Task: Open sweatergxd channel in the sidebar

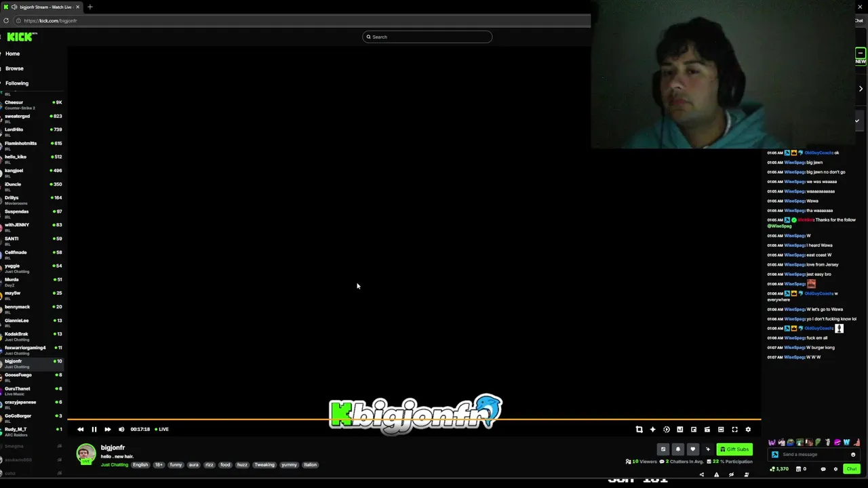Action: [32, 119]
